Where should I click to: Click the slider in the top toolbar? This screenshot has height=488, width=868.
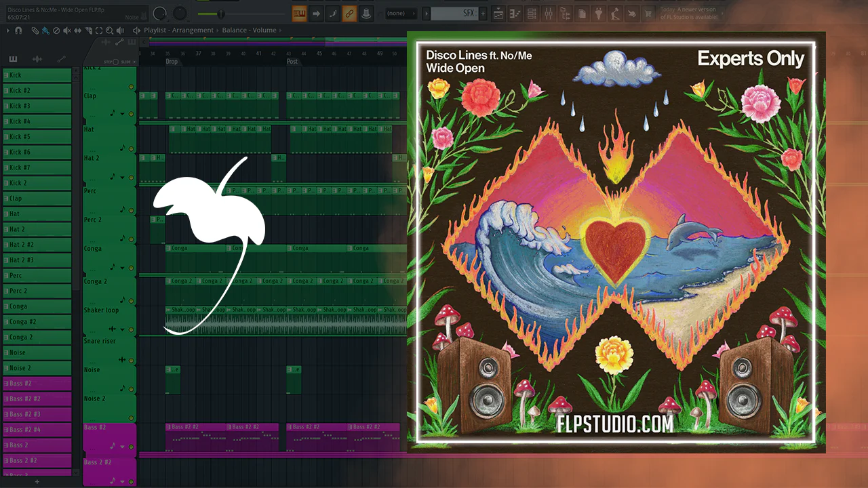(221, 14)
